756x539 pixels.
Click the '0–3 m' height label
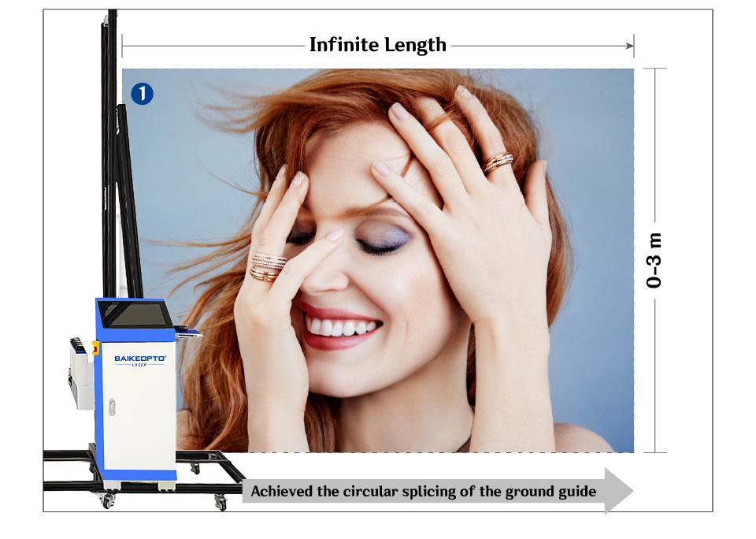coord(654,260)
